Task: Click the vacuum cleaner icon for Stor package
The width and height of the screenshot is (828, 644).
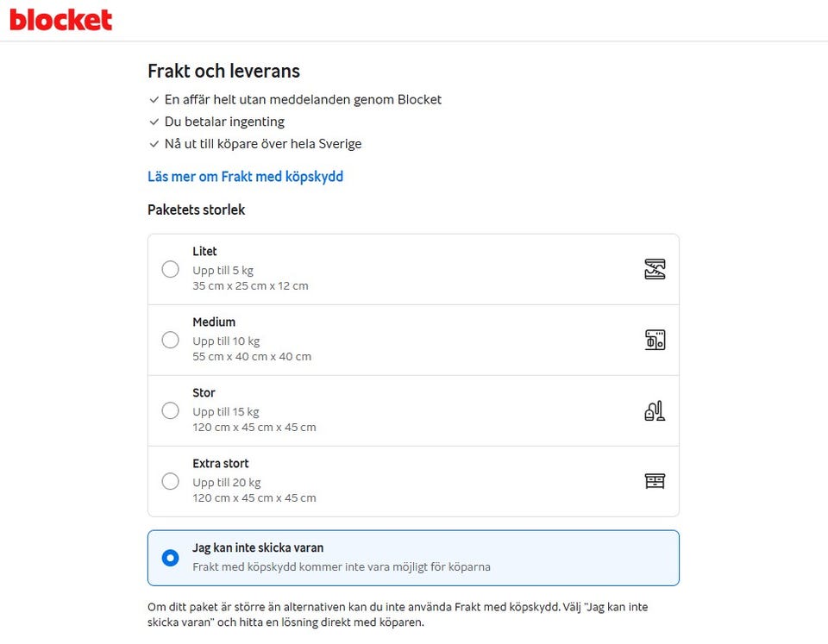Action: (655, 410)
